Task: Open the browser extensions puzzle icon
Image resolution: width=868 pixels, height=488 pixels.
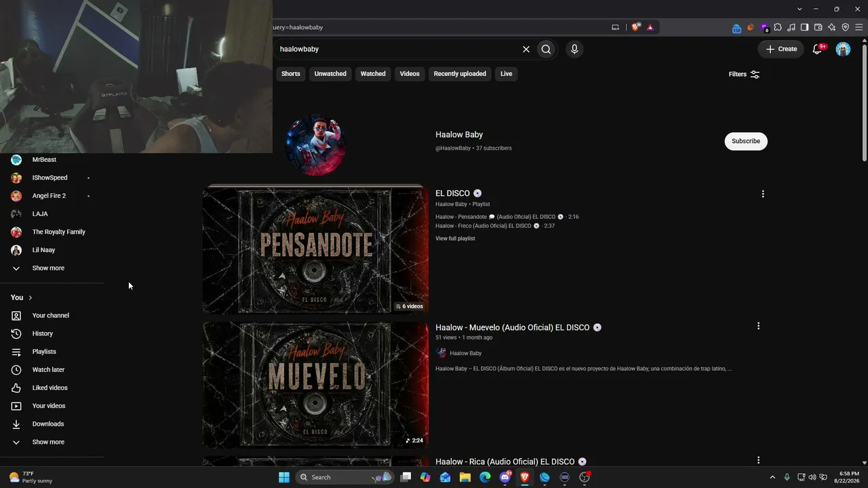Action: tap(778, 27)
